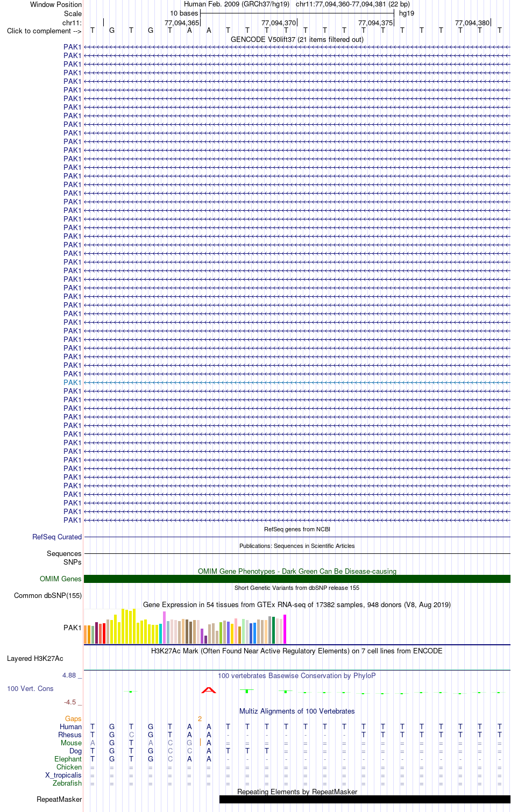The height and width of the screenshot is (812, 511).
Task: Click 'hg19' label next to scale
Action: tap(407, 13)
